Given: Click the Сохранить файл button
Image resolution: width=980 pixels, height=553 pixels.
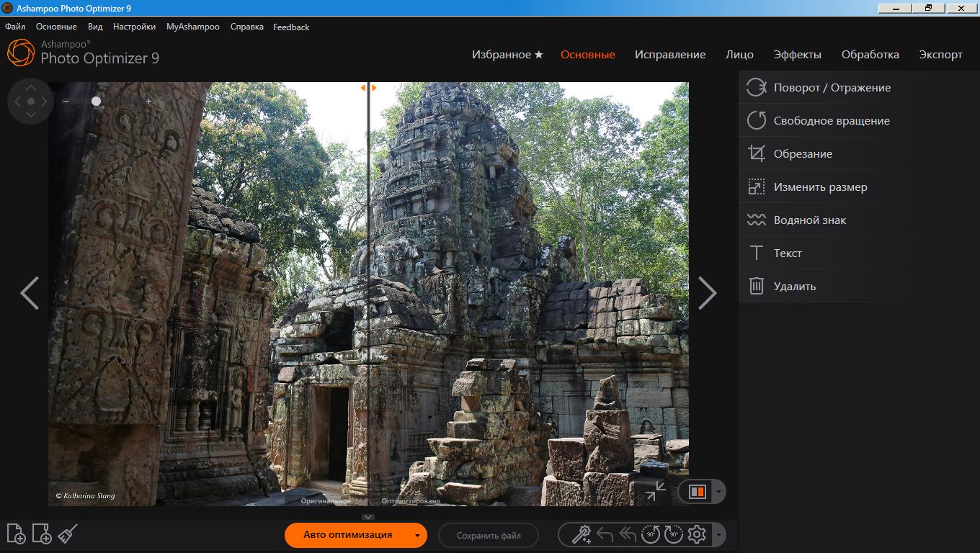Looking at the screenshot, I should point(489,536).
